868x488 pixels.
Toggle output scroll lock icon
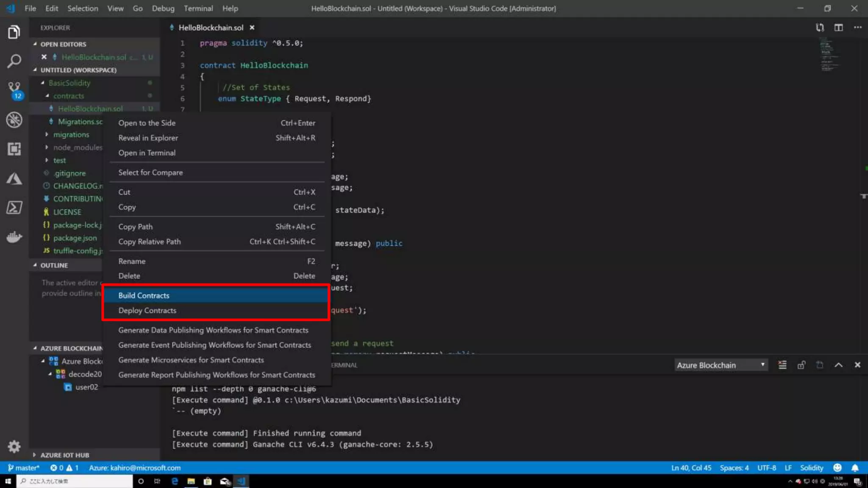(801, 365)
